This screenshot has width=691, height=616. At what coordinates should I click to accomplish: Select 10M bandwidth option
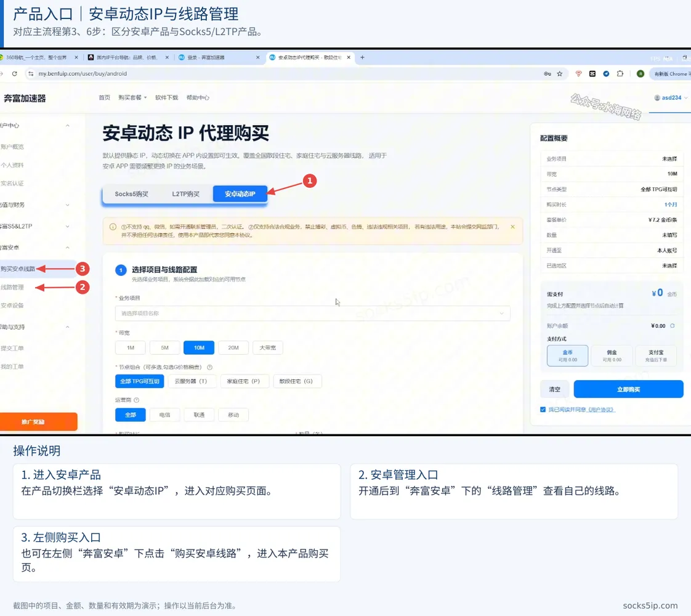click(x=199, y=347)
